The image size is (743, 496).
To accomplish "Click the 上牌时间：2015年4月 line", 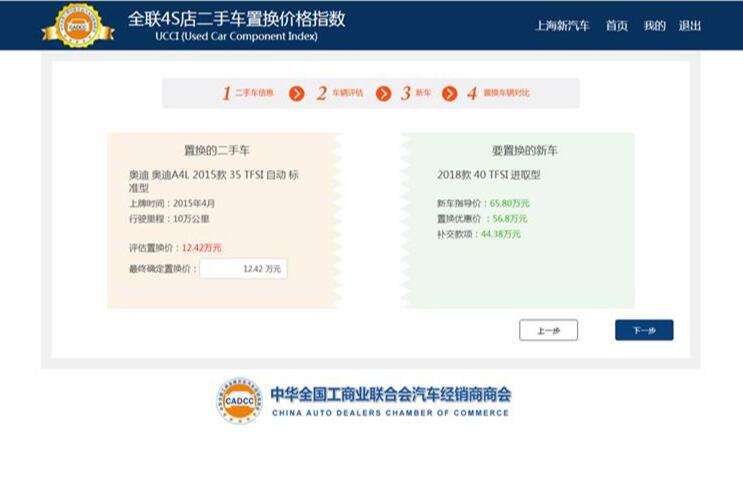I will 172,203.
